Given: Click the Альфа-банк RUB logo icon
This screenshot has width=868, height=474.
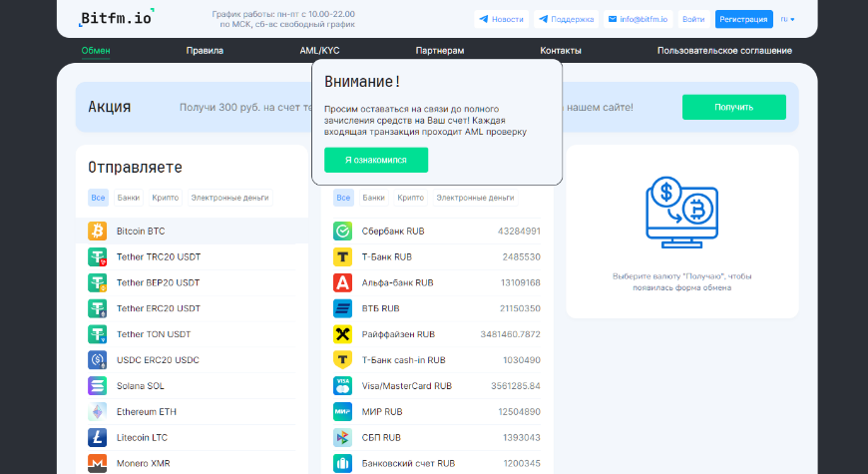Looking at the screenshot, I should (x=342, y=282).
